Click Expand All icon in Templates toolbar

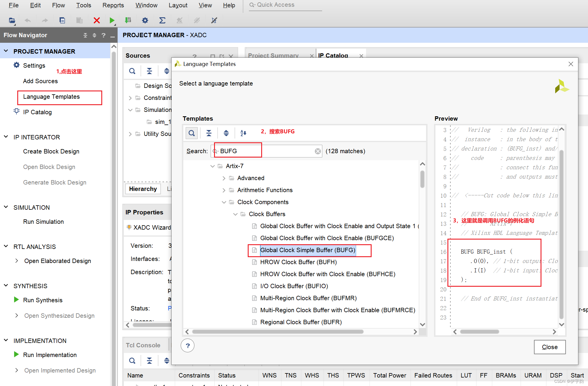(x=226, y=133)
